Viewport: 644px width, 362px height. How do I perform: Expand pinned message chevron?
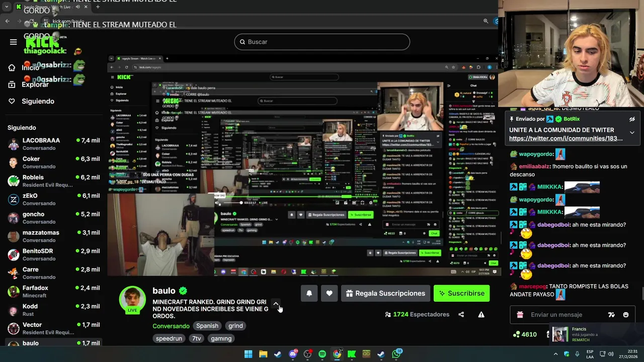coord(632,133)
